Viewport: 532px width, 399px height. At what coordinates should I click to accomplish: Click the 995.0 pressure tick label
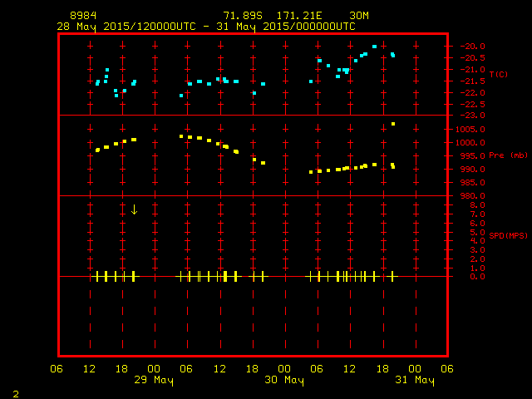472,155
